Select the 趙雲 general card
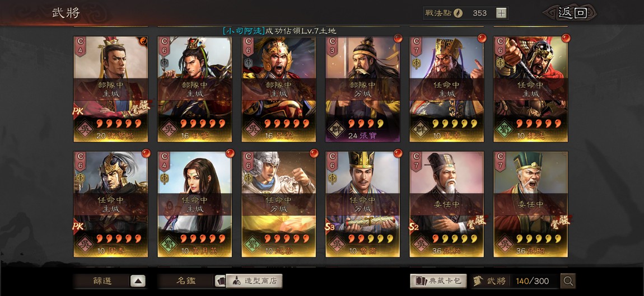This screenshot has width=644, height=296. pos(278,204)
